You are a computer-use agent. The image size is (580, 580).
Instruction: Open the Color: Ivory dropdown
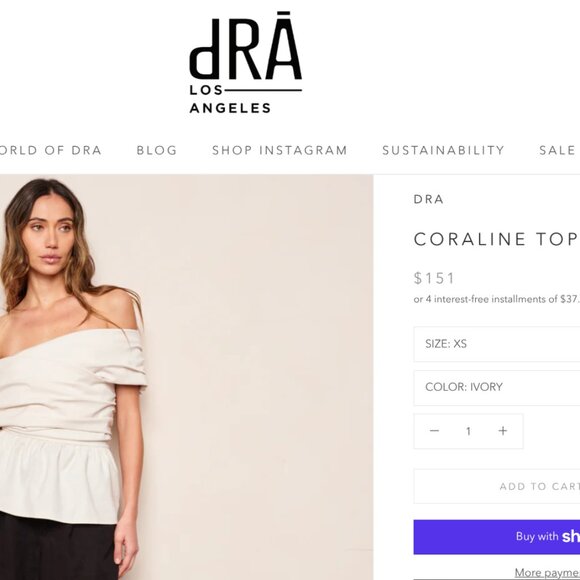[x=497, y=388]
